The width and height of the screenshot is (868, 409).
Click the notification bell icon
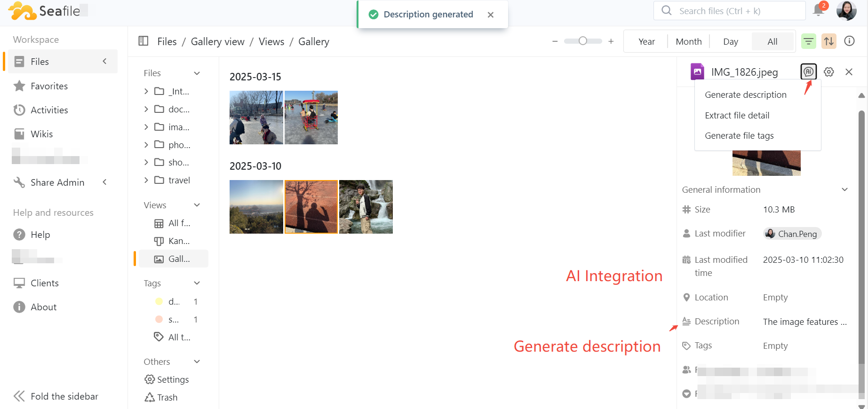[x=819, y=11]
